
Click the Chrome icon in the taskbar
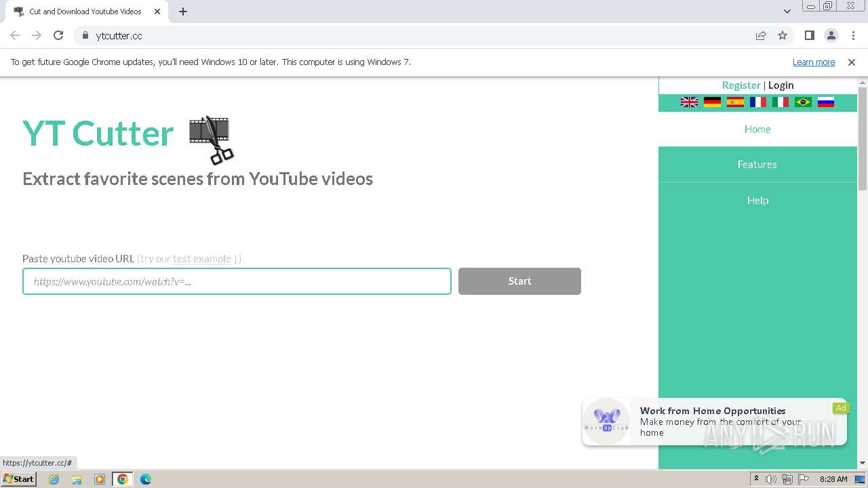click(123, 479)
